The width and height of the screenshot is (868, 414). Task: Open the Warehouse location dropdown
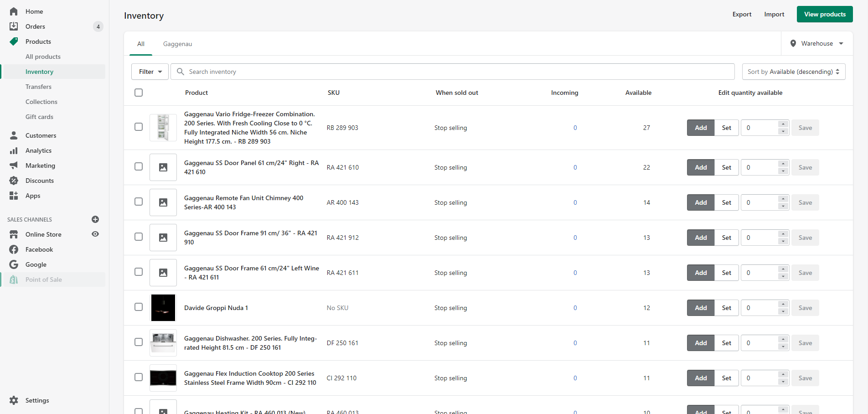tap(817, 43)
